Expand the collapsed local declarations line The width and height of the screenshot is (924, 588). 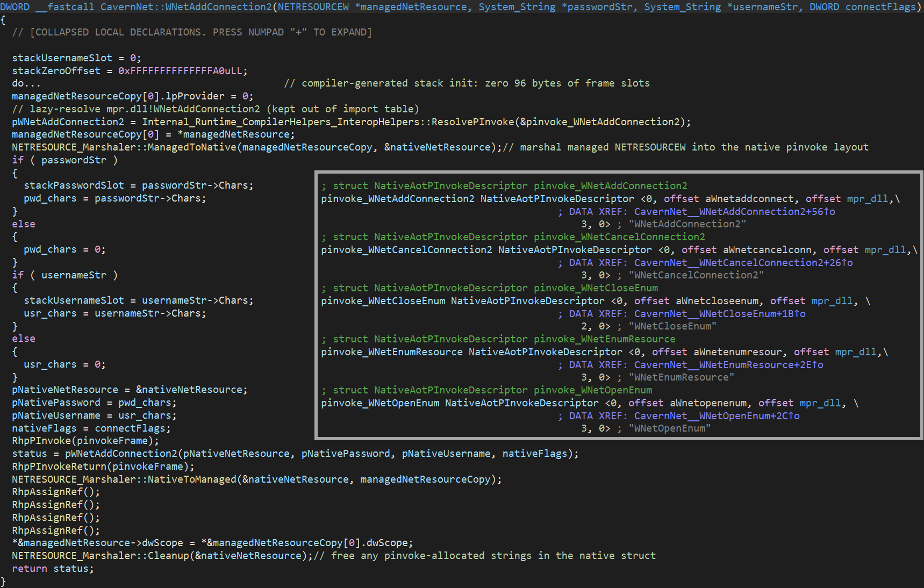192,32
